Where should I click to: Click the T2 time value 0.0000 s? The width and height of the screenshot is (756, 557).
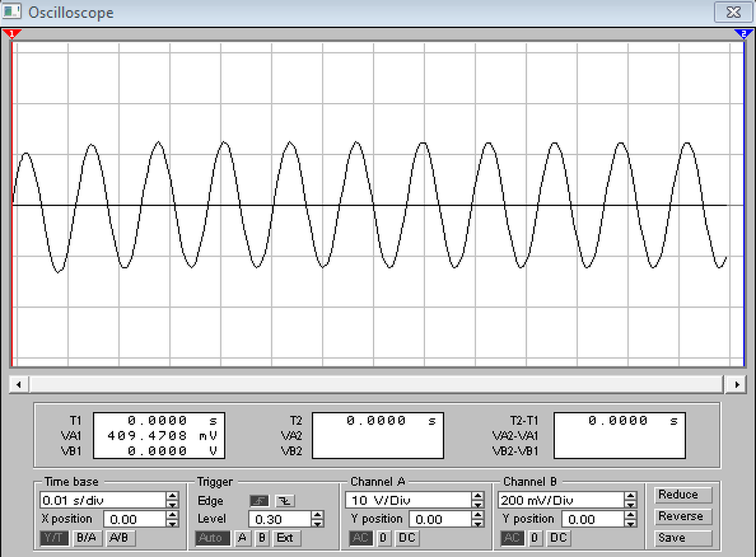[x=391, y=421]
